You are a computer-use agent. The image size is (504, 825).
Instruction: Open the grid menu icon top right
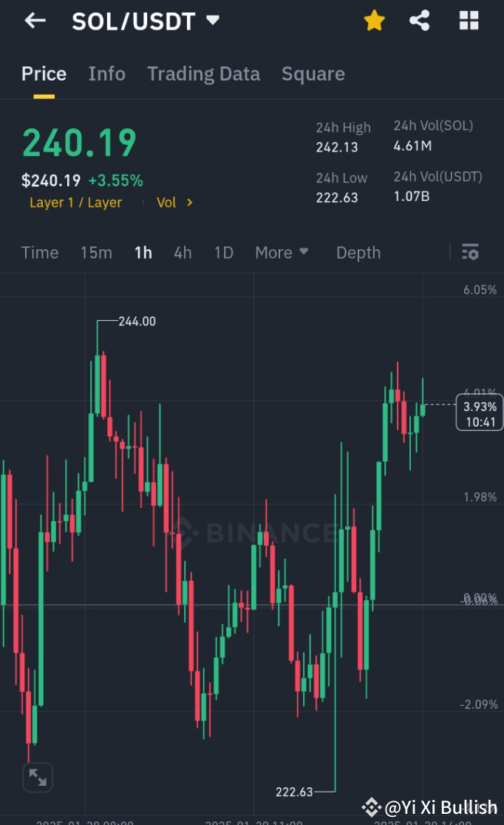point(469,21)
